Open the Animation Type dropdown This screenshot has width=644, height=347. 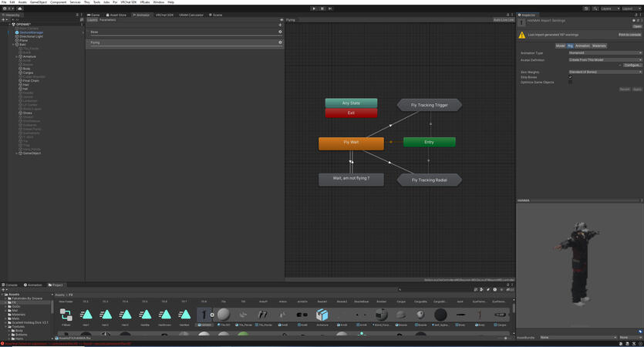coord(604,53)
